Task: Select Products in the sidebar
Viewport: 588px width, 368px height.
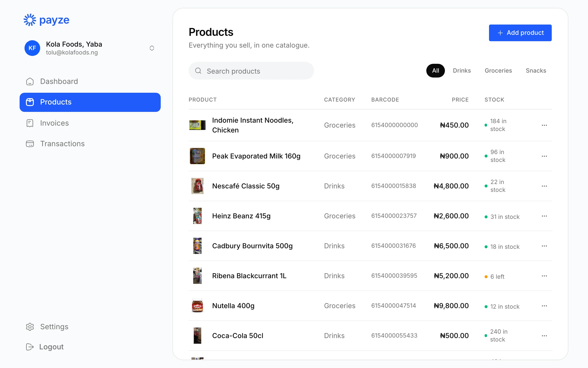Action: tap(90, 102)
